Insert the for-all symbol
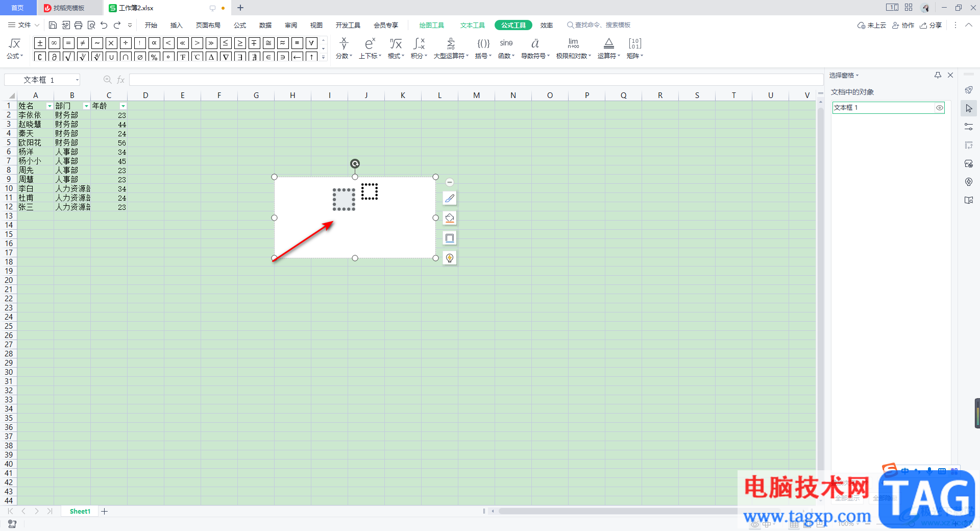980x531 pixels. click(311, 43)
